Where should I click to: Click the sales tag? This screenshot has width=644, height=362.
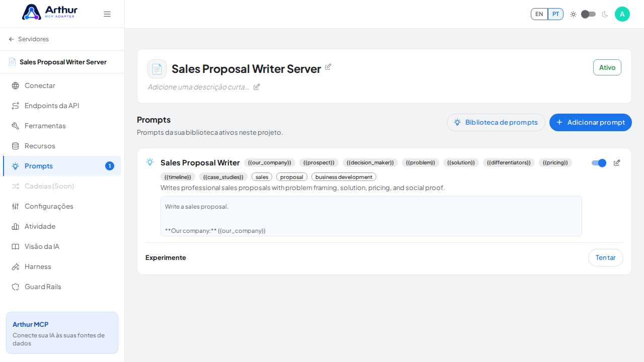tap(262, 177)
